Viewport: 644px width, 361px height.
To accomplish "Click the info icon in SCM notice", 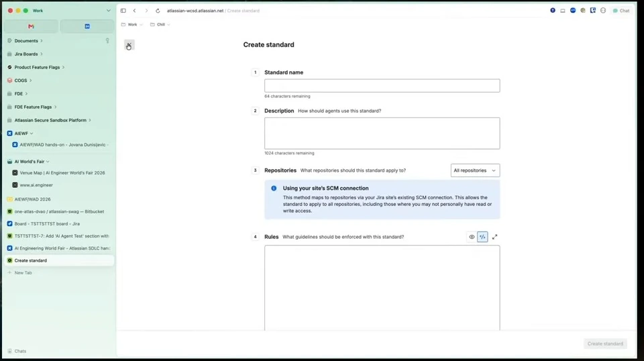I will click(x=274, y=189).
